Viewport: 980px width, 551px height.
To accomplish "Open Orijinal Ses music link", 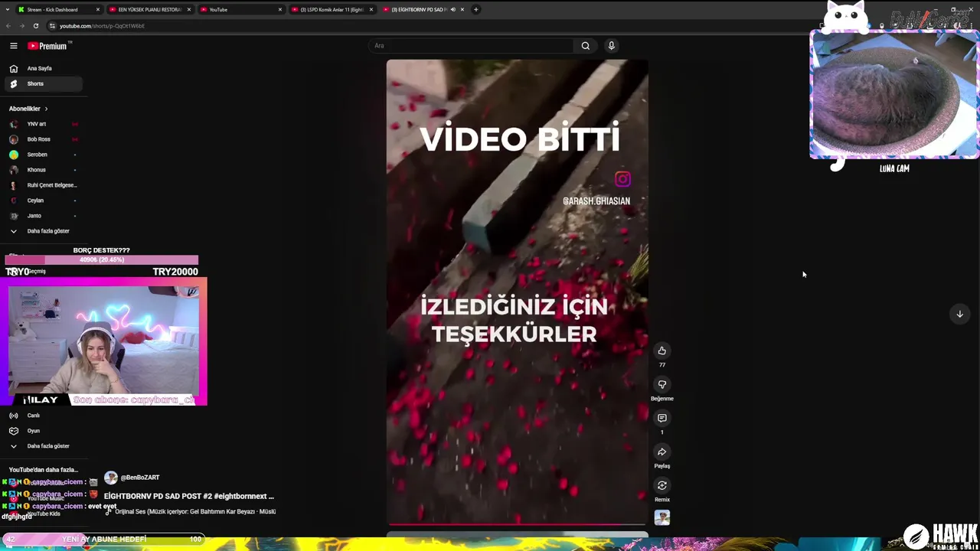I will click(x=194, y=511).
